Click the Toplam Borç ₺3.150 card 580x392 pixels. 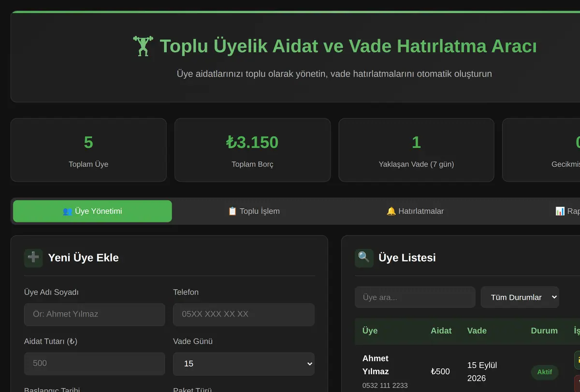tap(252, 150)
